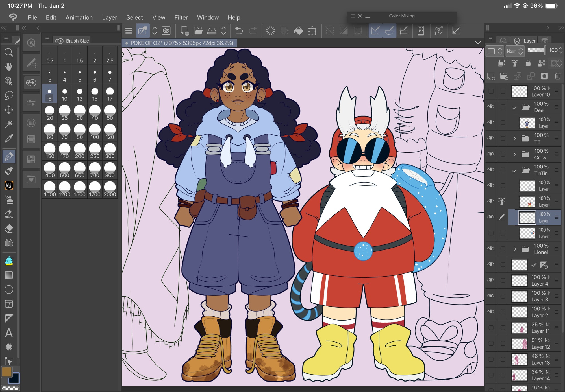Select the Figure ellipse tool
This screenshot has height=392, width=565.
pyautogui.click(x=9, y=290)
